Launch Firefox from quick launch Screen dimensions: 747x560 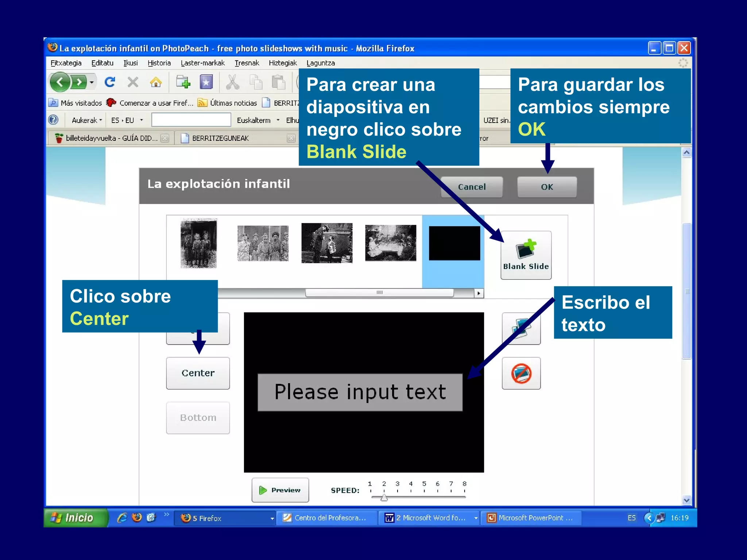click(x=137, y=518)
